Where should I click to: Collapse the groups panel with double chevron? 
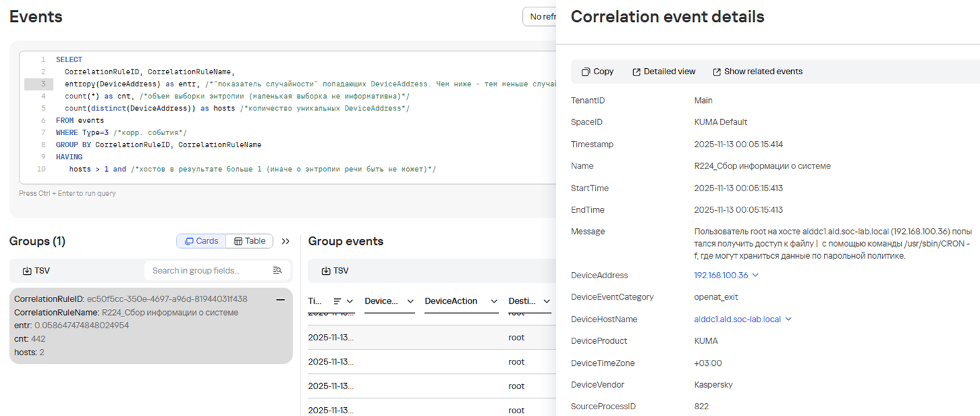point(286,241)
